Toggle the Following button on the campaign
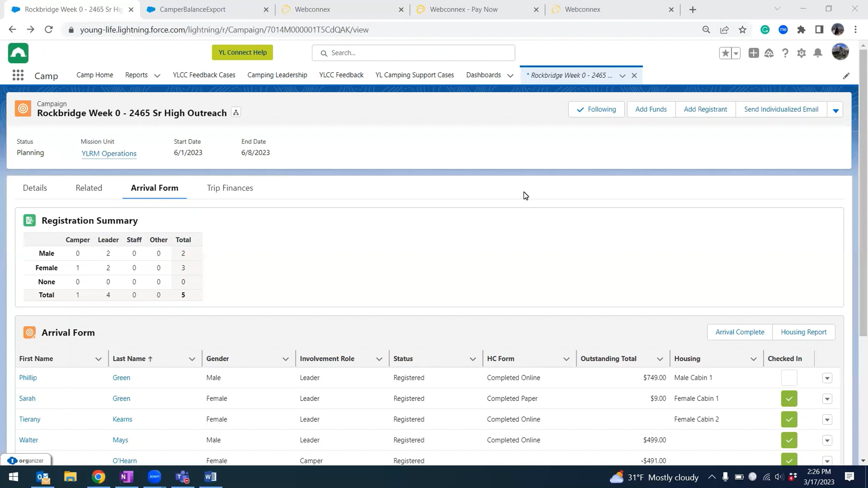The width and height of the screenshot is (868, 488). pyautogui.click(x=596, y=109)
